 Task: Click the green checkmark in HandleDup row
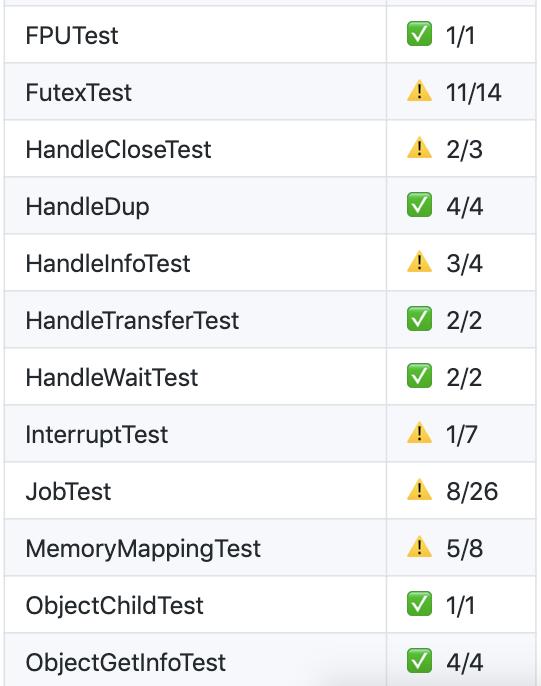(419, 205)
